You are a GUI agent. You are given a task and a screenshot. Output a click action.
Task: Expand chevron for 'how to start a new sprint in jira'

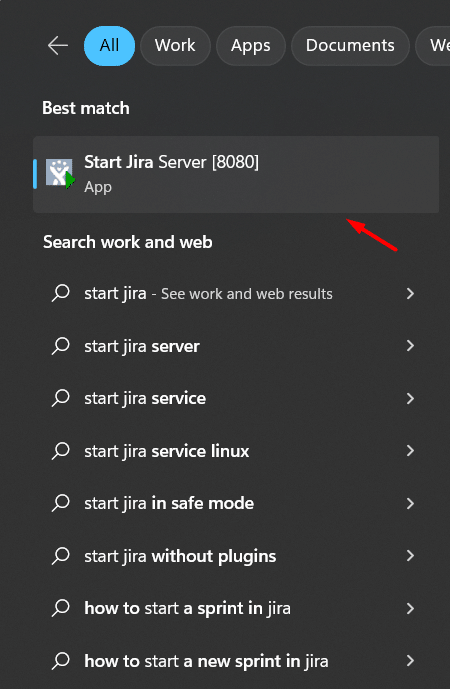[x=410, y=661]
